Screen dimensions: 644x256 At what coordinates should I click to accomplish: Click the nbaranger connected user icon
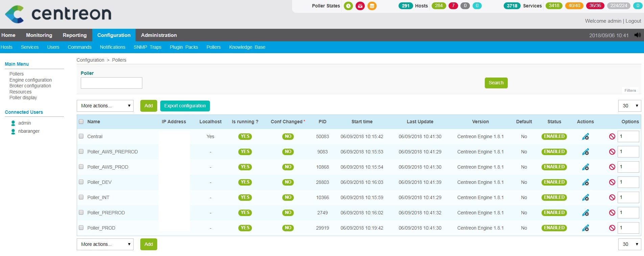13,131
